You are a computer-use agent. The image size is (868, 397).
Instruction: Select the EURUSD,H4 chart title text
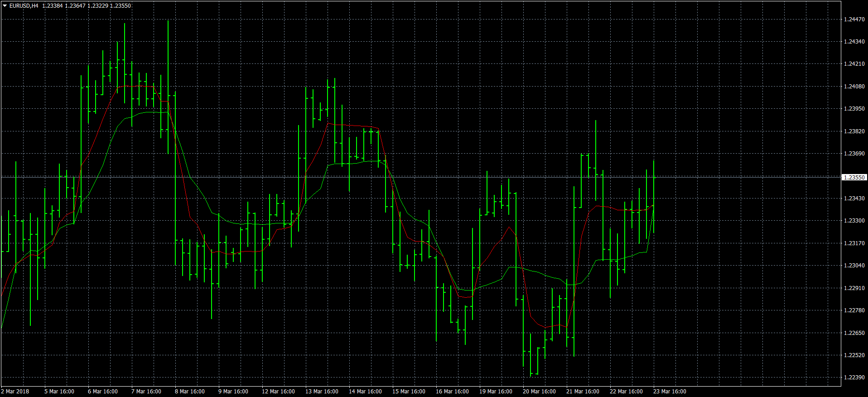tap(24, 6)
